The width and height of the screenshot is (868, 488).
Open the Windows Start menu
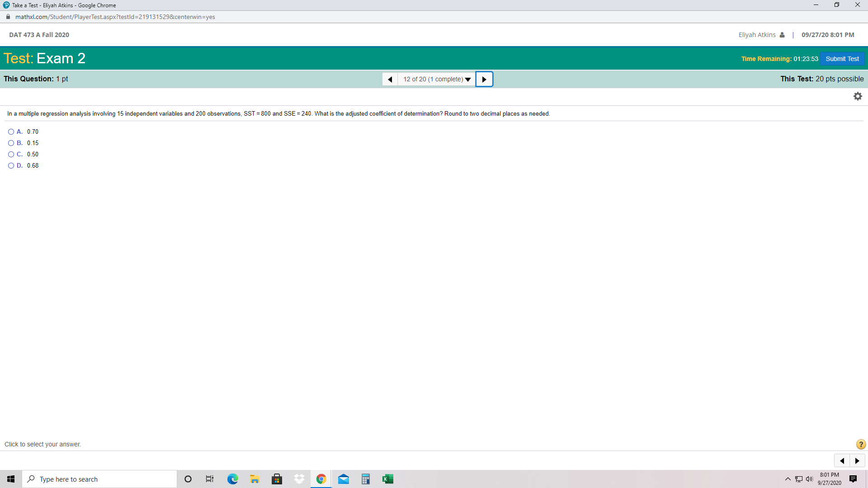10,479
